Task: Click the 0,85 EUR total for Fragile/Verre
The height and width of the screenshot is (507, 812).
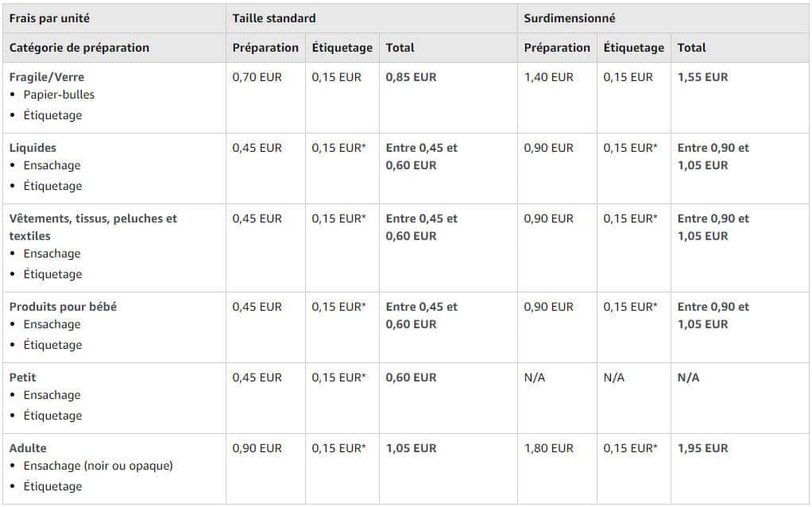Action: (x=412, y=77)
